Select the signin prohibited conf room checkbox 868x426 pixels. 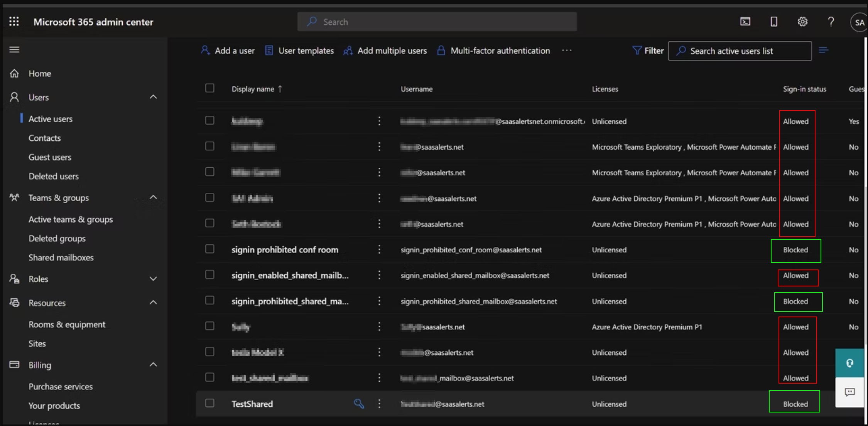(209, 249)
